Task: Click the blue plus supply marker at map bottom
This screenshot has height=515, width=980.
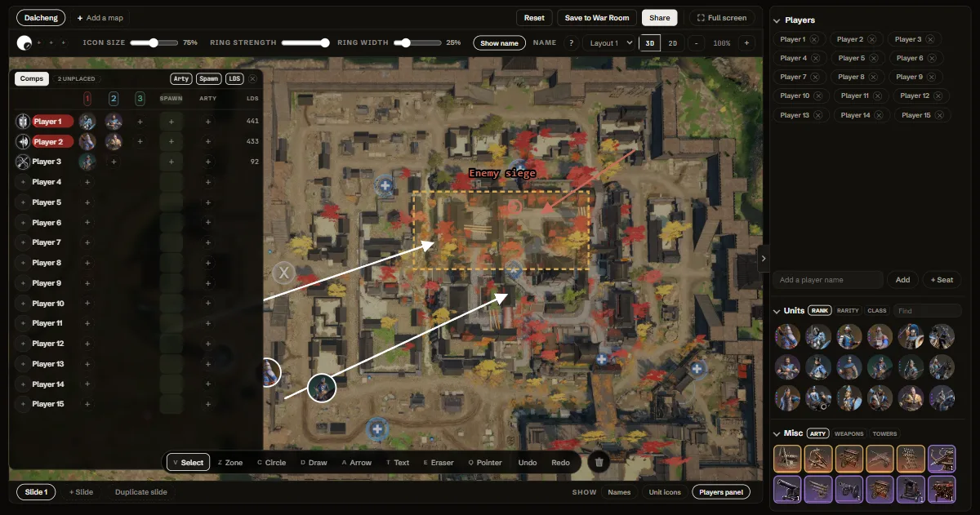Action: coord(376,428)
